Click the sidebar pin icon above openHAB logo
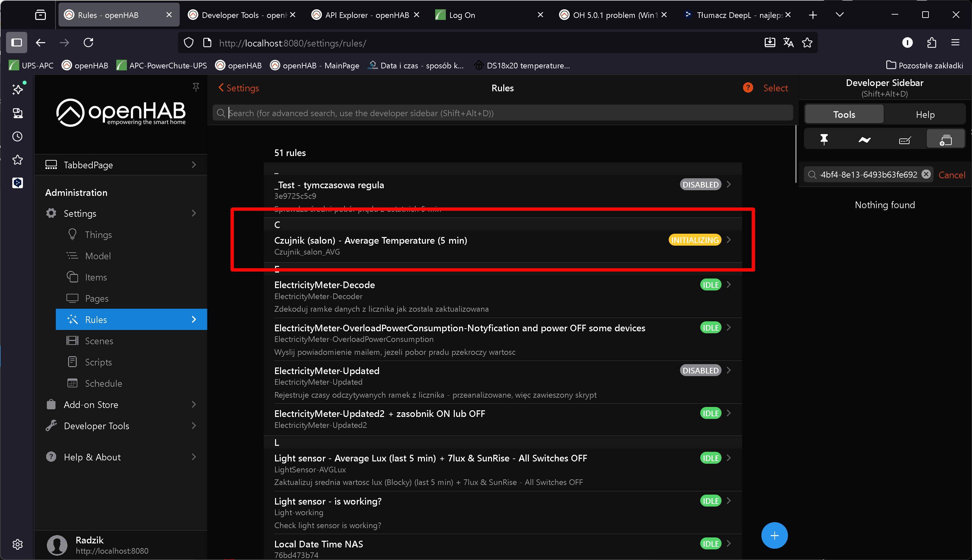Screen dimensions: 972x560 point(196,87)
